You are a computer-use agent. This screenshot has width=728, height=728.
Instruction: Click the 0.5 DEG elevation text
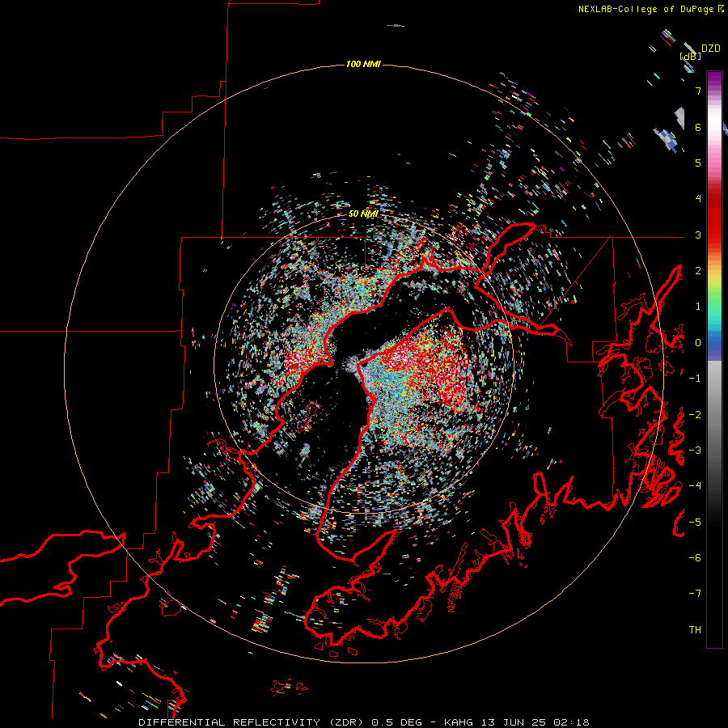click(x=396, y=722)
